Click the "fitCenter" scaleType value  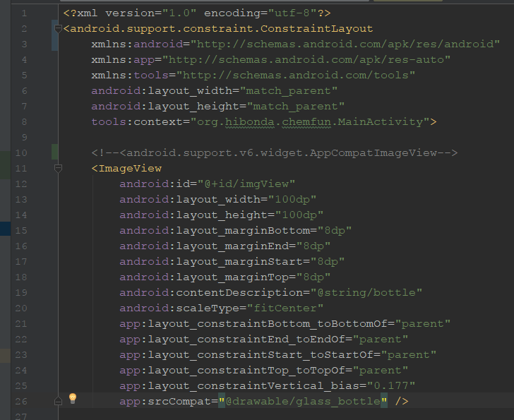(285, 308)
